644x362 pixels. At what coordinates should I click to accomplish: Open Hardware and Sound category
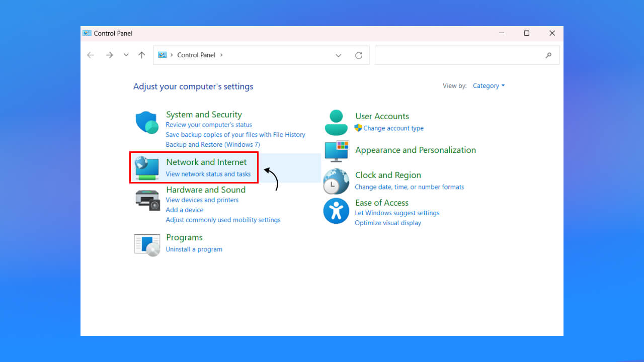pos(206,190)
